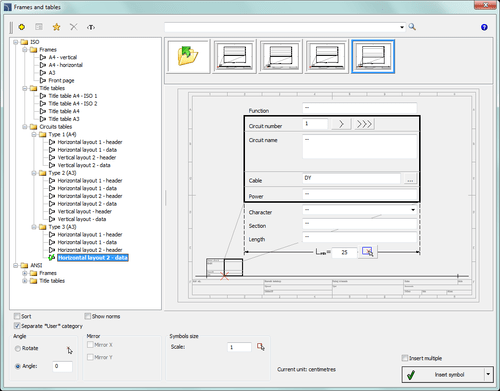Select Title table A3 in tree
This screenshot has width=500, height=391.
(64, 119)
